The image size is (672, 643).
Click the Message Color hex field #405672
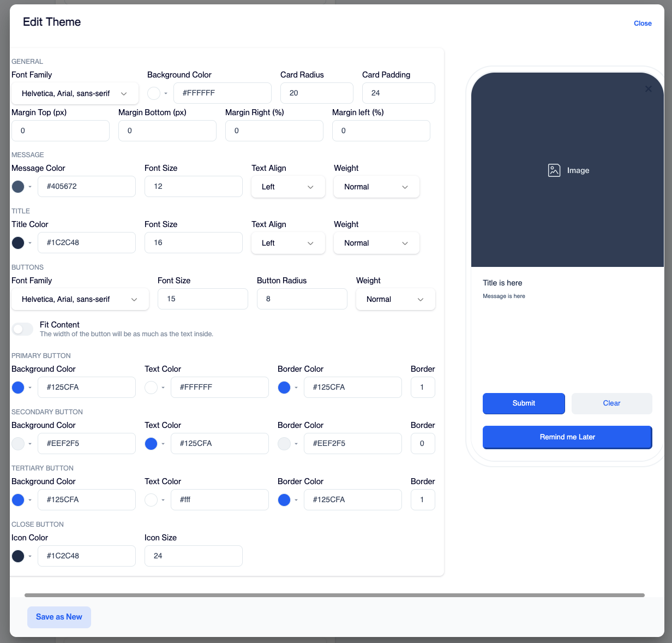(x=87, y=187)
